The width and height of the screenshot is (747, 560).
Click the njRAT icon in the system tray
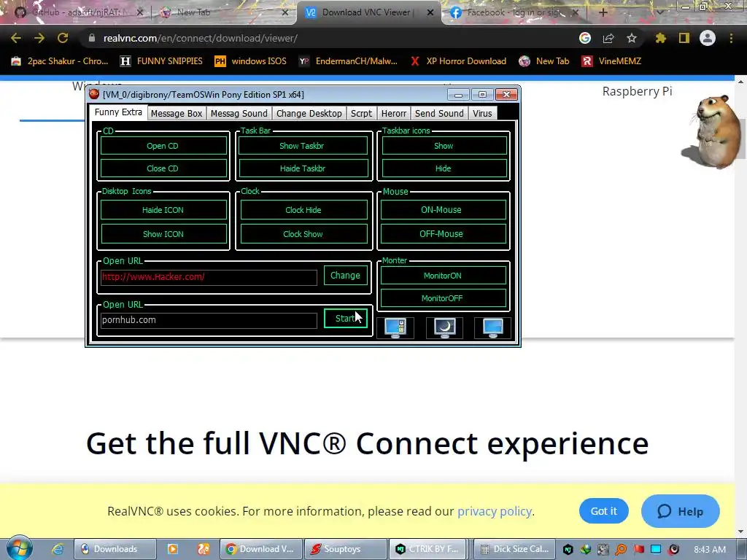pyautogui.click(x=568, y=550)
